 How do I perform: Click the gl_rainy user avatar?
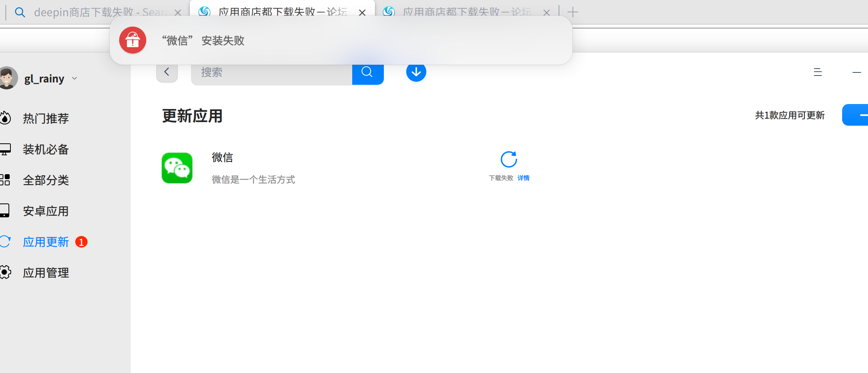[x=8, y=78]
